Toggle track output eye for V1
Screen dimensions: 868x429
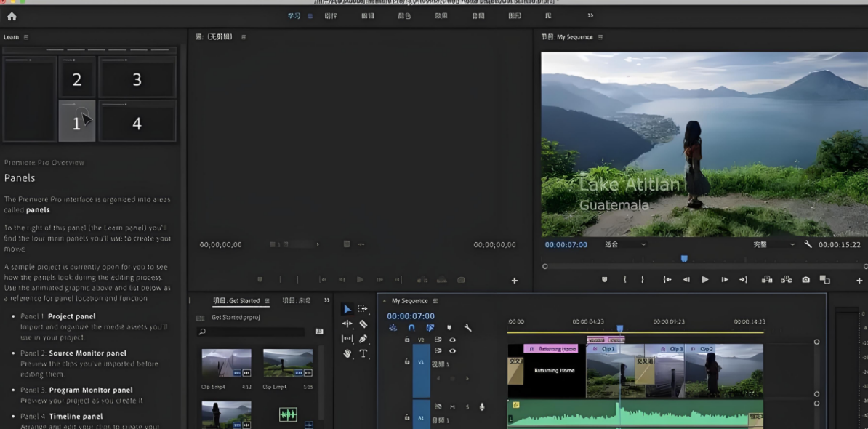click(452, 351)
